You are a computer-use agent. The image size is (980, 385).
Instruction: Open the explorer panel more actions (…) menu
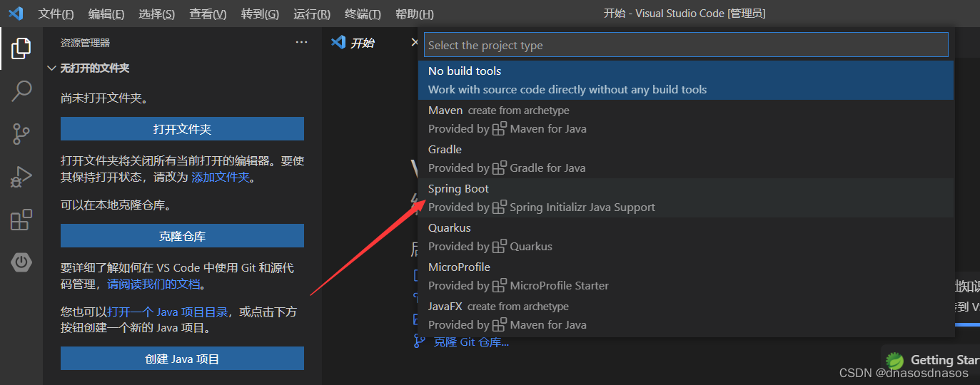point(301,43)
